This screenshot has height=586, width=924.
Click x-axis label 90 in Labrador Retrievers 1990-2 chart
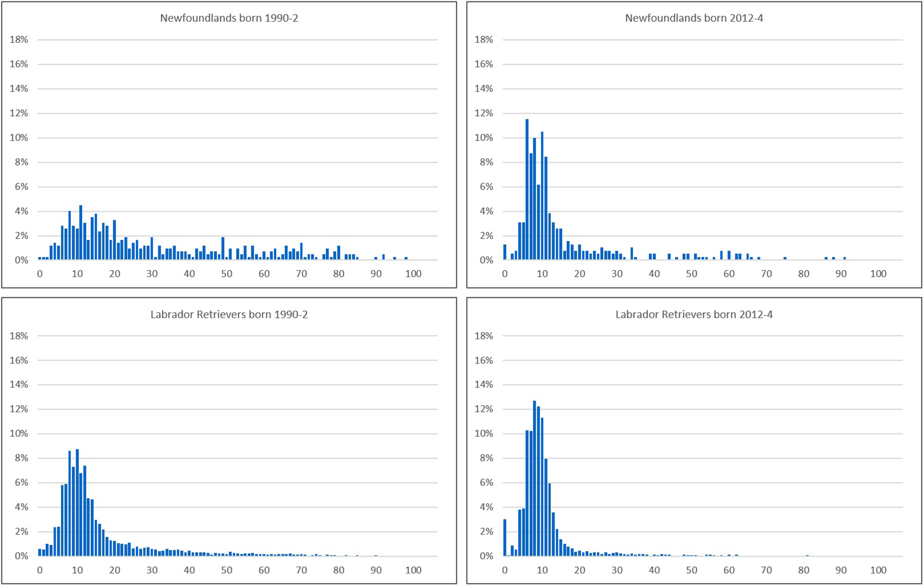tap(376, 570)
